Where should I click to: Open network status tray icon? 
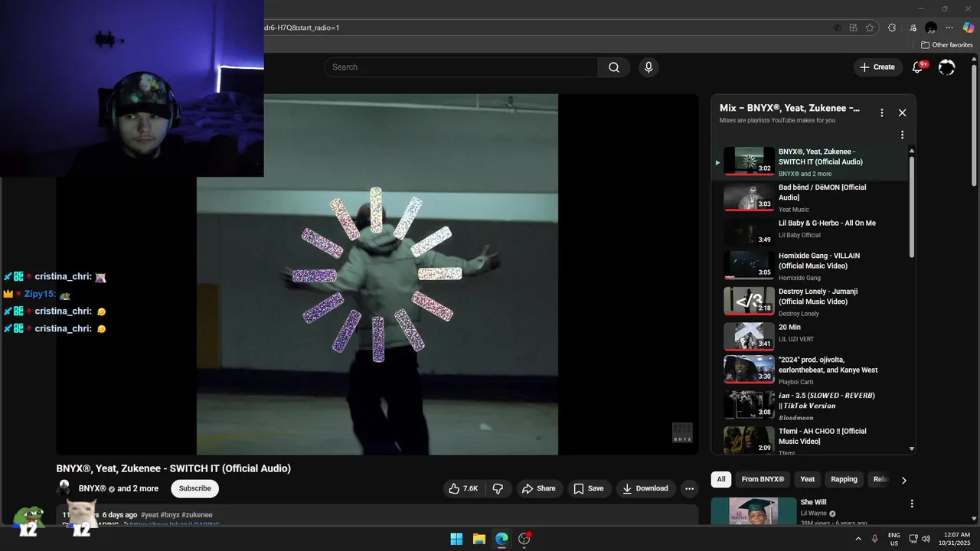[x=913, y=539]
